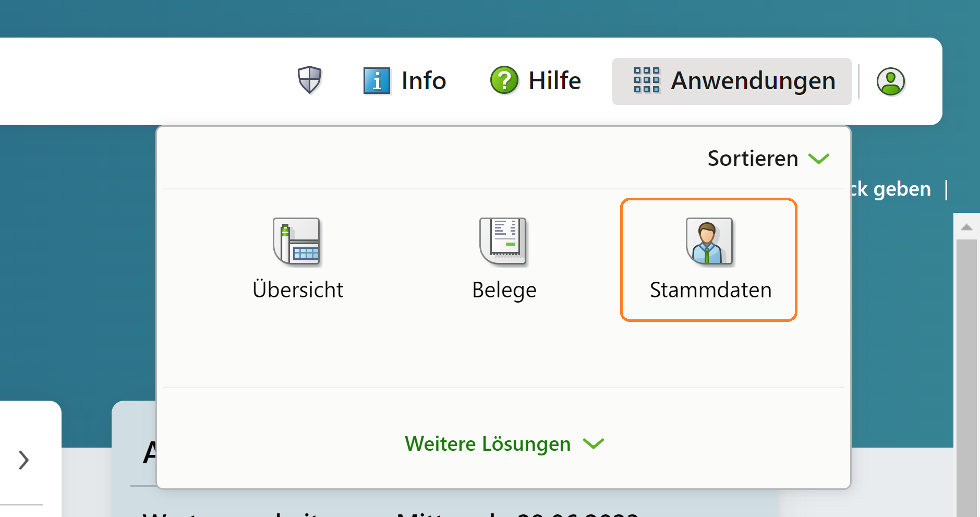This screenshot has height=517, width=980.
Task: Open the Übersicht application icon
Action: click(297, 241)
